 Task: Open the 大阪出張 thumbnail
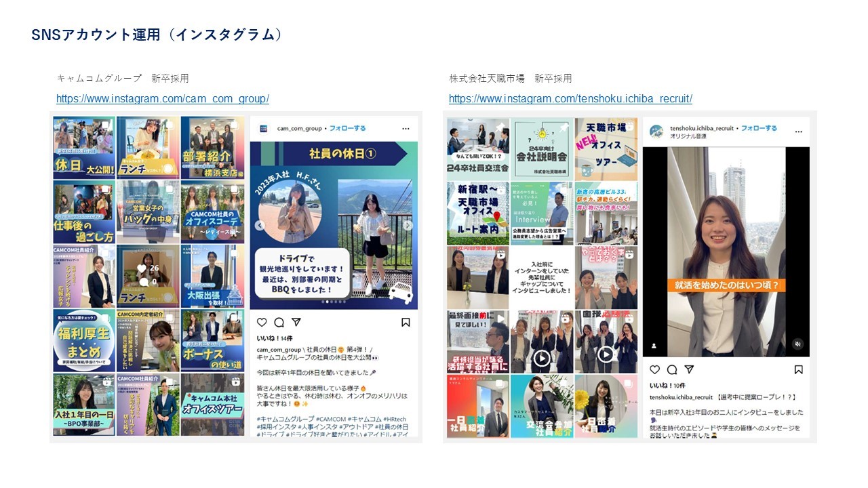coord(212,276)
